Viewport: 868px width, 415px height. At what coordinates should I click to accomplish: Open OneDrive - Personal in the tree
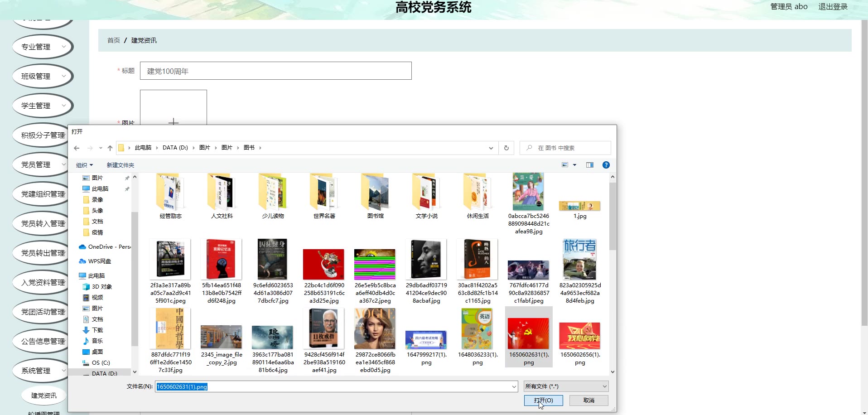105,247
